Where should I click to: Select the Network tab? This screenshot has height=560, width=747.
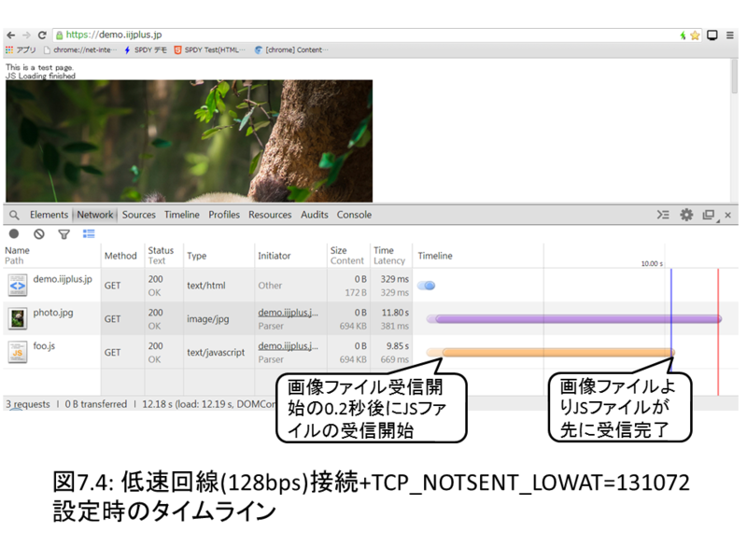(95, 215)
